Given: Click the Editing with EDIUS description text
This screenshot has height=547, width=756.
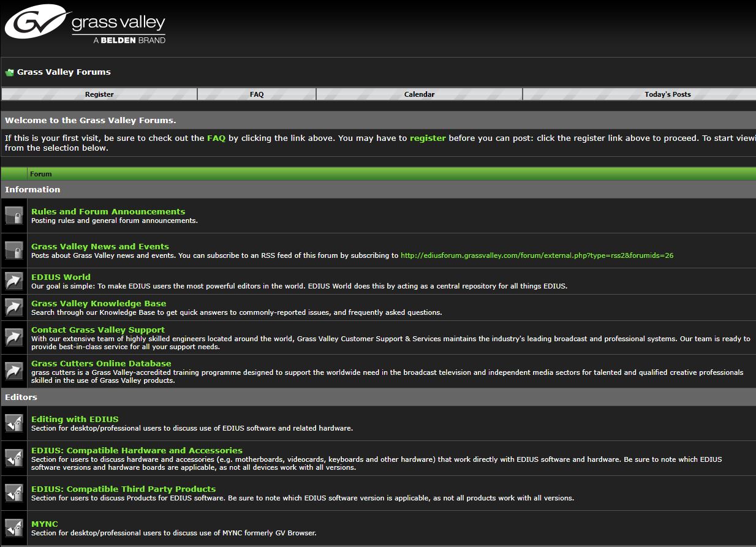Looking at the screenshot, I should [192, 428].
